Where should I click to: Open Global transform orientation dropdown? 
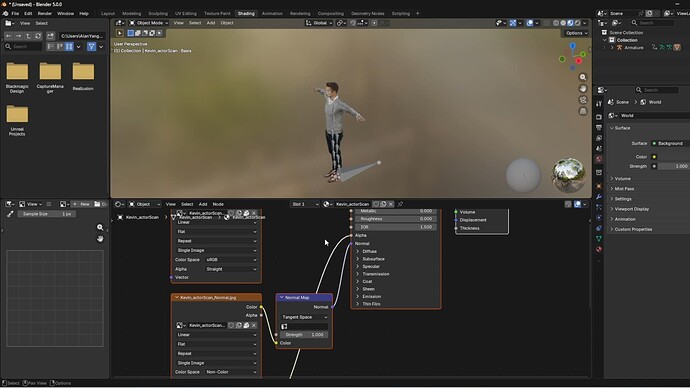[319, 23]
